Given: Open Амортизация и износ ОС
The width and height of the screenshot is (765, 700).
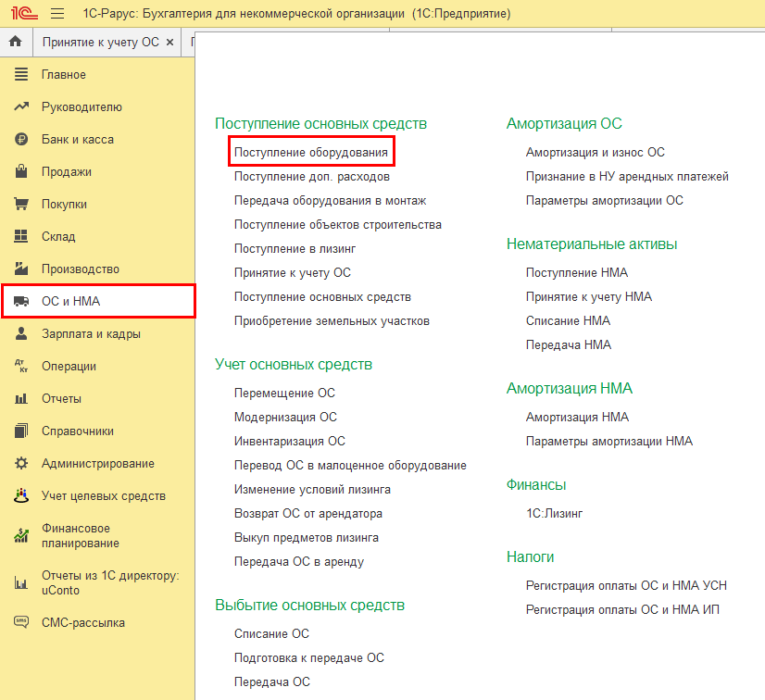Looking at the screenshot, I should [x=595, y=152].
